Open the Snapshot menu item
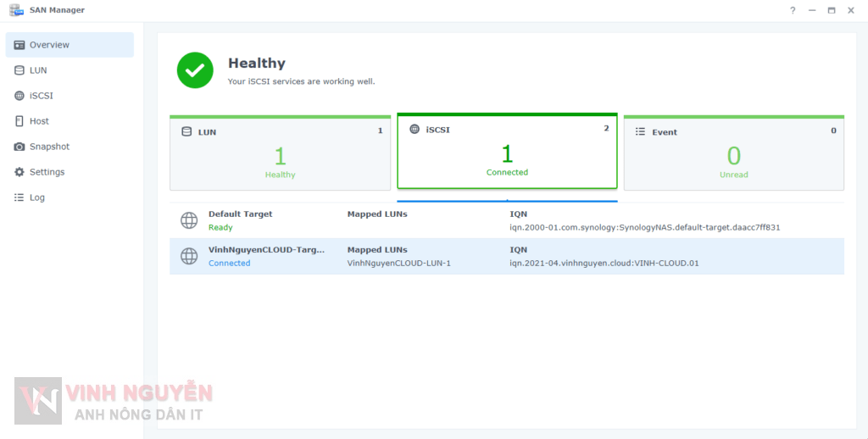868x439 pixels. coord(49,147)
